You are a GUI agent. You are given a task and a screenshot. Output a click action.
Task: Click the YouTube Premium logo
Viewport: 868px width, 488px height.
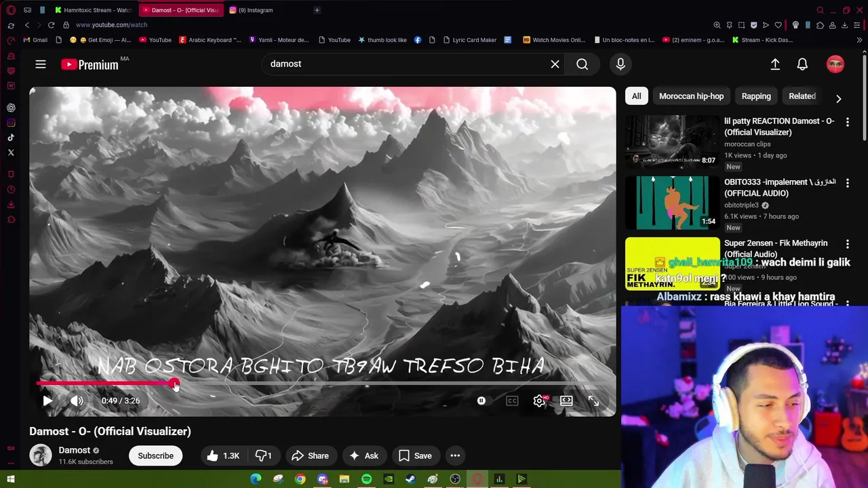coord(90,64)
